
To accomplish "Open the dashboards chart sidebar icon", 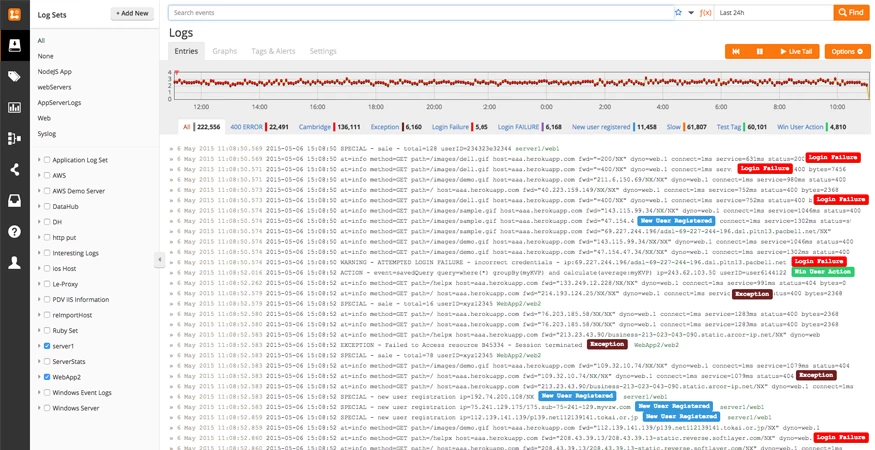I will [15, 107].
